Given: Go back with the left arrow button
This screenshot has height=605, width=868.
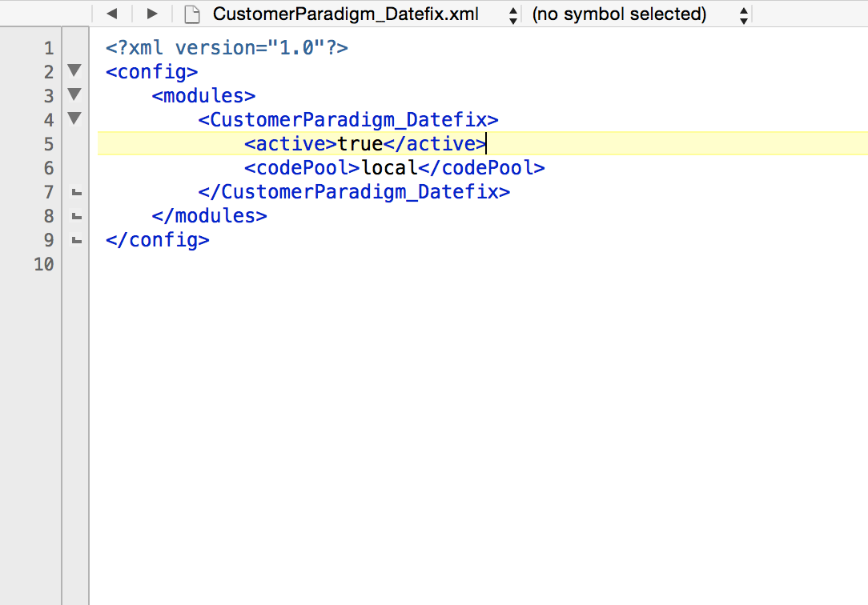Looking at the screenshot, I should click(x=112, y=14).
